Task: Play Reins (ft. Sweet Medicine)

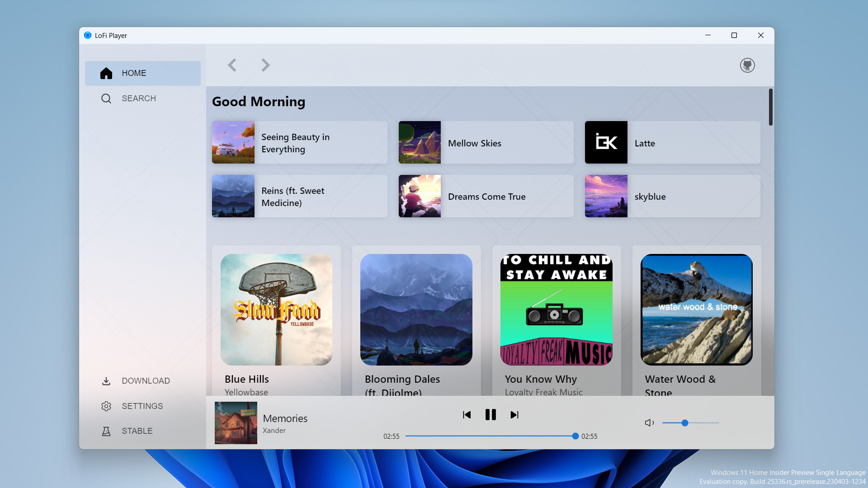Action: (300, 196)
